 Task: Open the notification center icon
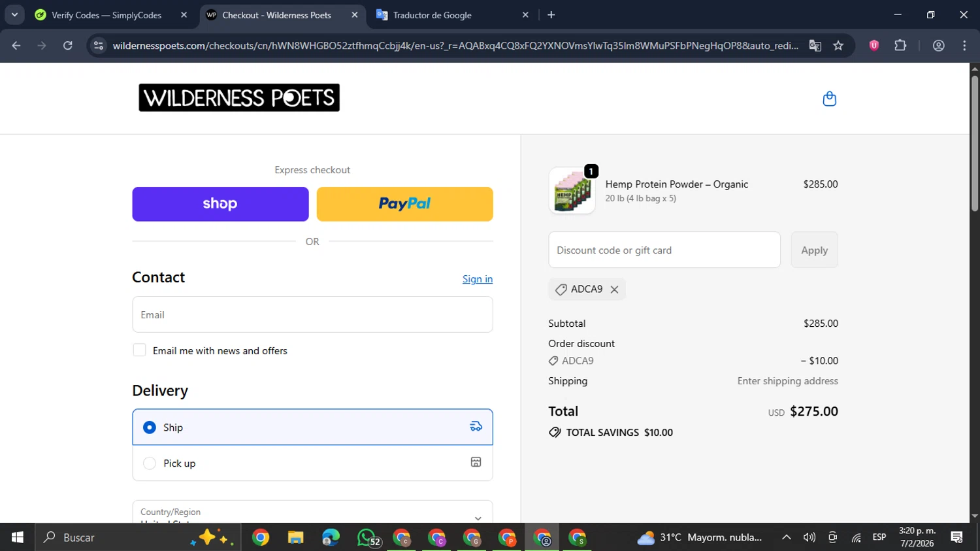click(x=957, y=537)
